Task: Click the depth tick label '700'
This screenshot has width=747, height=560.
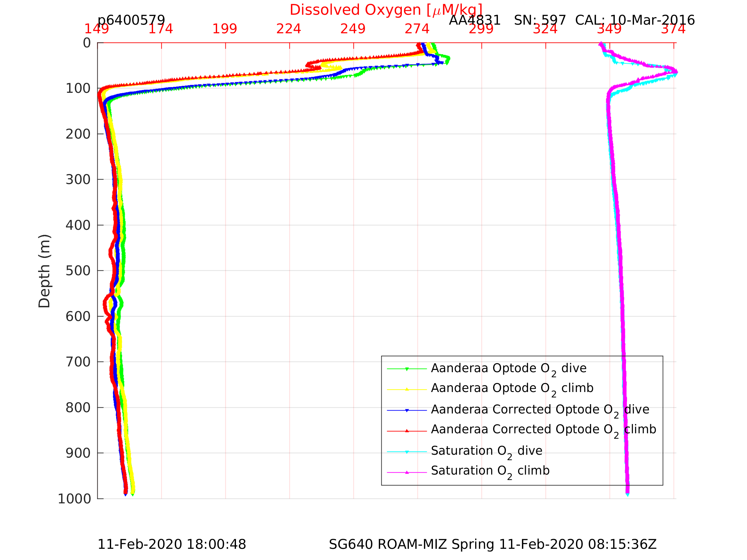Action: coord(78,362)
